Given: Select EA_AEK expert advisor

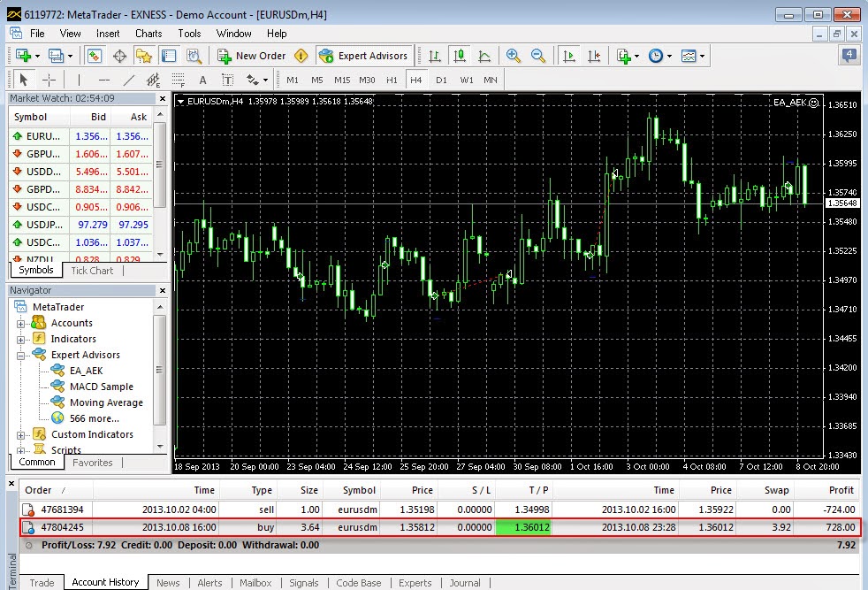Looking at the screenshot, I should 86,371.
